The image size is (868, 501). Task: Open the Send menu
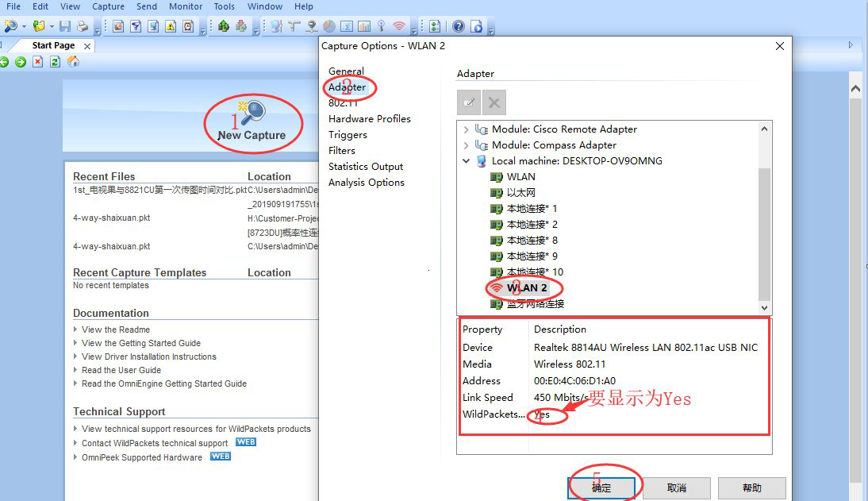coord(147,6)
